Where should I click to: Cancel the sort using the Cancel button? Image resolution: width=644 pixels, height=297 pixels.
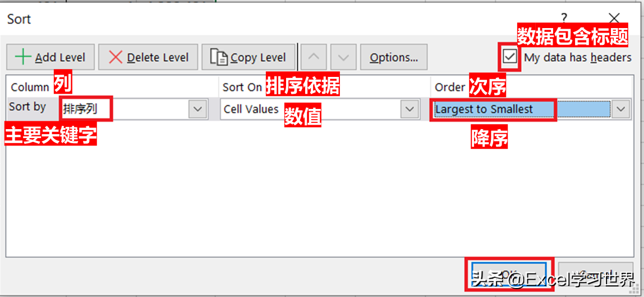point(596,273)
